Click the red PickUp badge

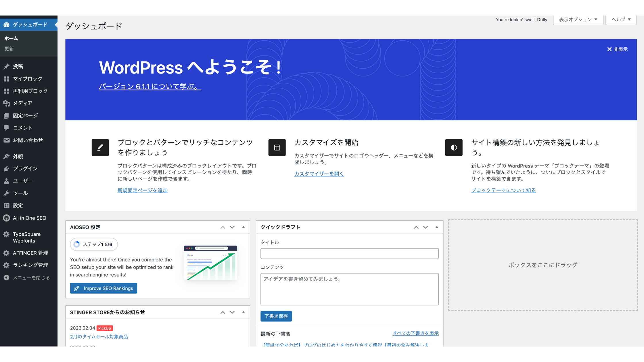point(105,328)
